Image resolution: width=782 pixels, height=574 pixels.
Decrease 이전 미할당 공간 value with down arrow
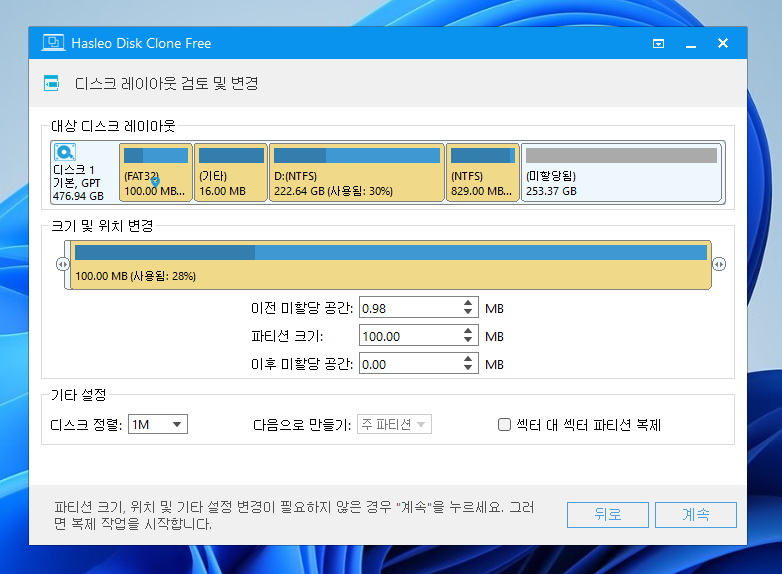pos(468,312)
